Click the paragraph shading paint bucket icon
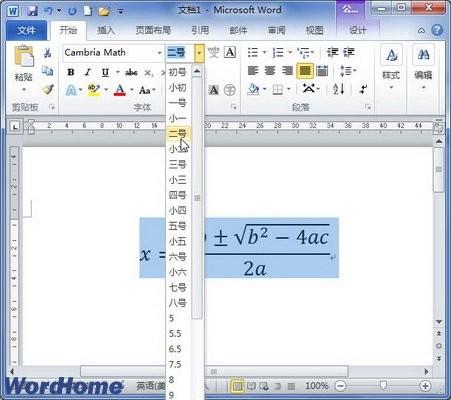 254,89
